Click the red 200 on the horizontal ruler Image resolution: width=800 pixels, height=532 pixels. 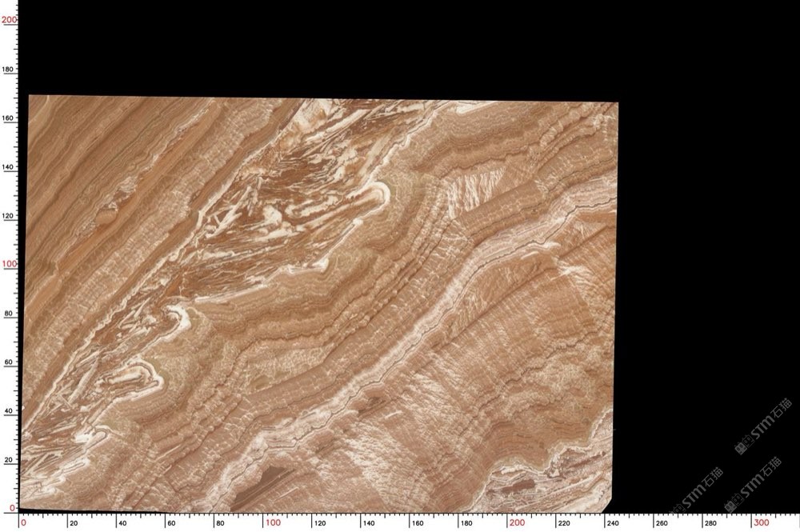tap(518, 523)
